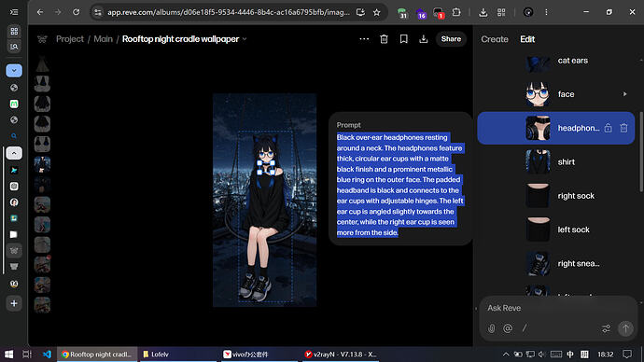Open the browser extensions puzzle icon
The width and height of the screenshot is (644, 362).
[x=456, y=12]
